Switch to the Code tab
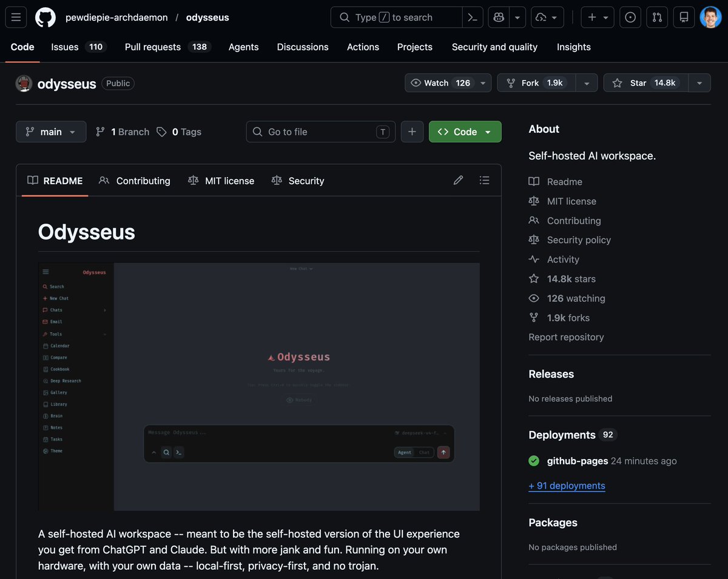Viewport: 728px width, 579px height. point(22,47)
